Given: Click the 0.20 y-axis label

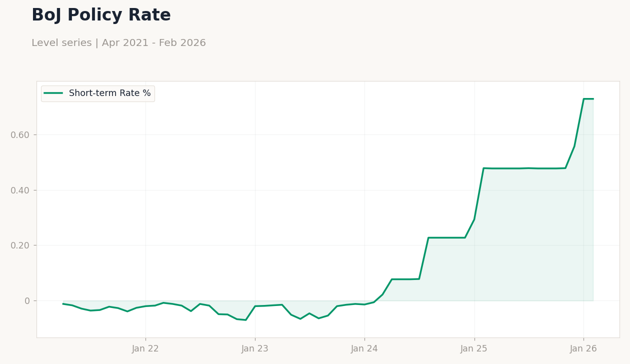Looking at the screenshot, I should coord(20,245).
